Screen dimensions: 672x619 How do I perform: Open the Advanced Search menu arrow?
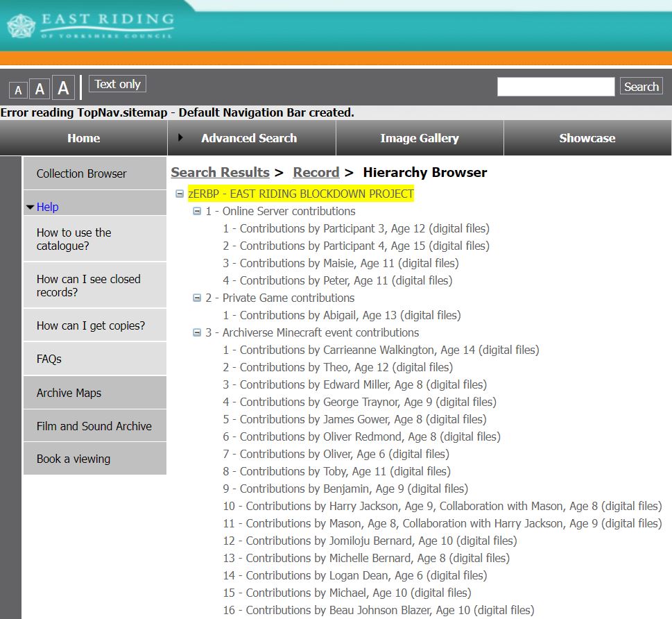181,137
